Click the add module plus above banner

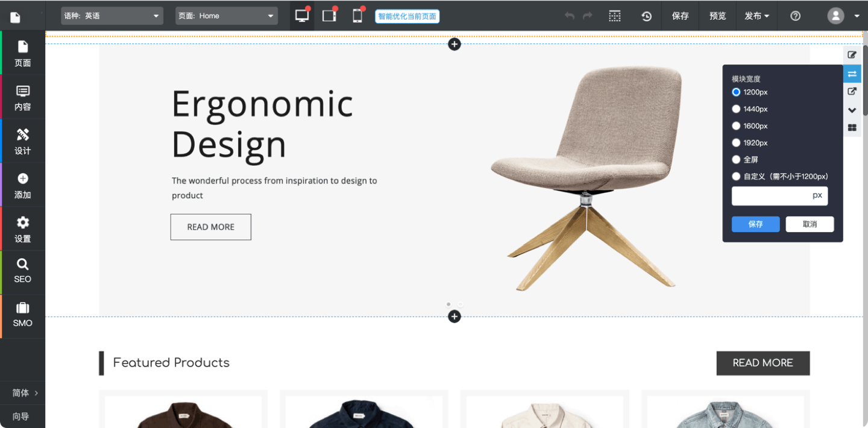point(454,44)
